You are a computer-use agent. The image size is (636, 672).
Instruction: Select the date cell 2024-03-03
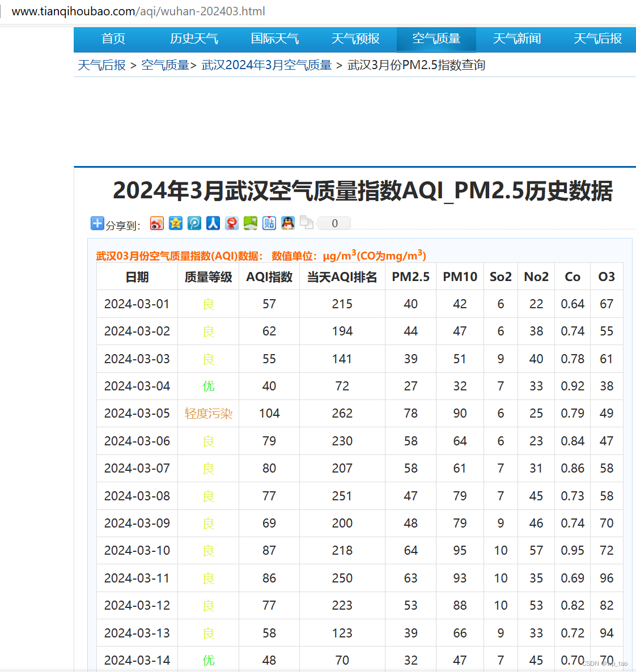pyautogui.click(x=137, y=359)
